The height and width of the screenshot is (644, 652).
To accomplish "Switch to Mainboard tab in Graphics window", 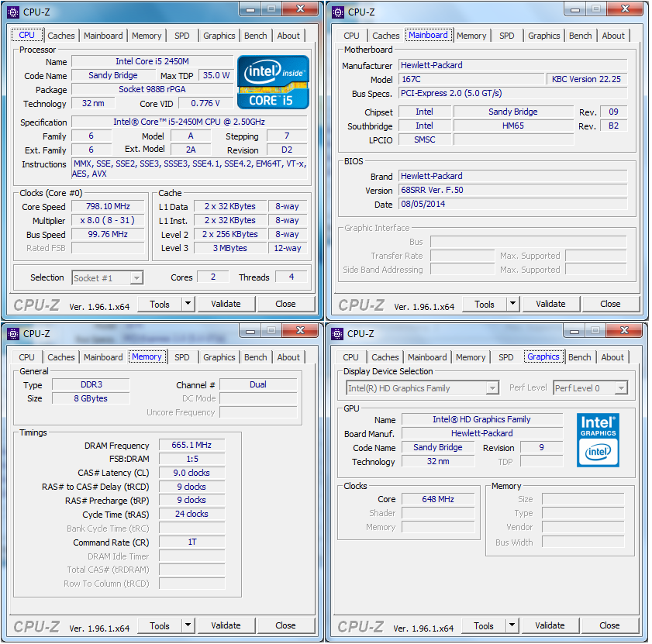I will pyautogui.click(x=427, y=357).
